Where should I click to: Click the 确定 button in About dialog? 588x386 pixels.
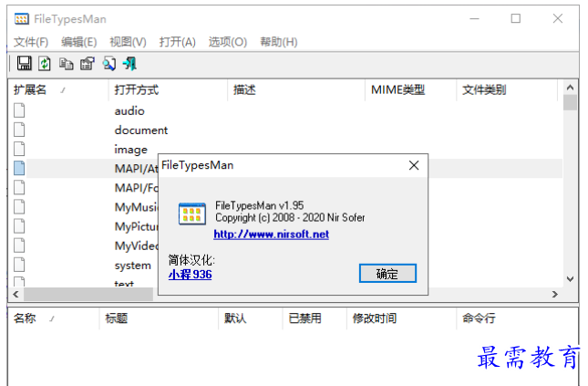click(387, 274)
